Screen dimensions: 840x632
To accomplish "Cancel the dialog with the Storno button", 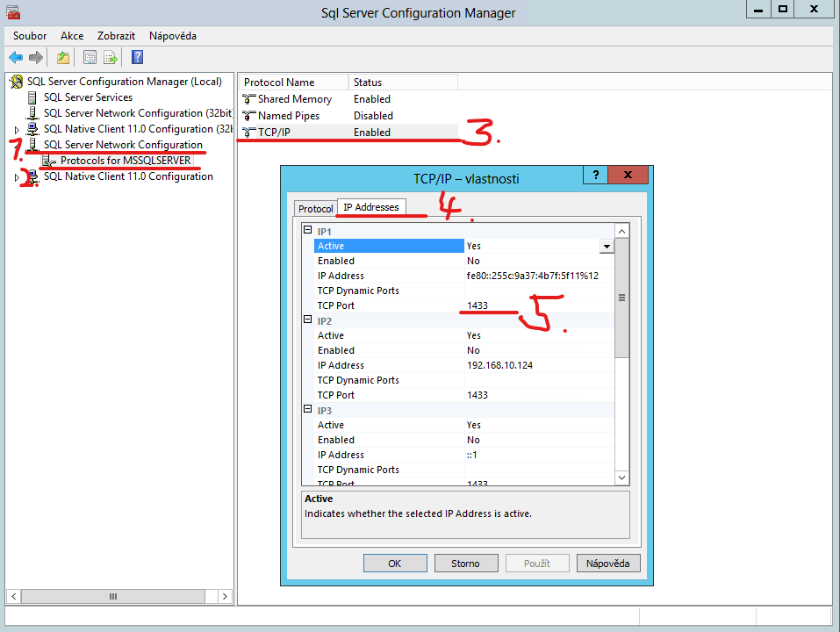I will point(465,563).
